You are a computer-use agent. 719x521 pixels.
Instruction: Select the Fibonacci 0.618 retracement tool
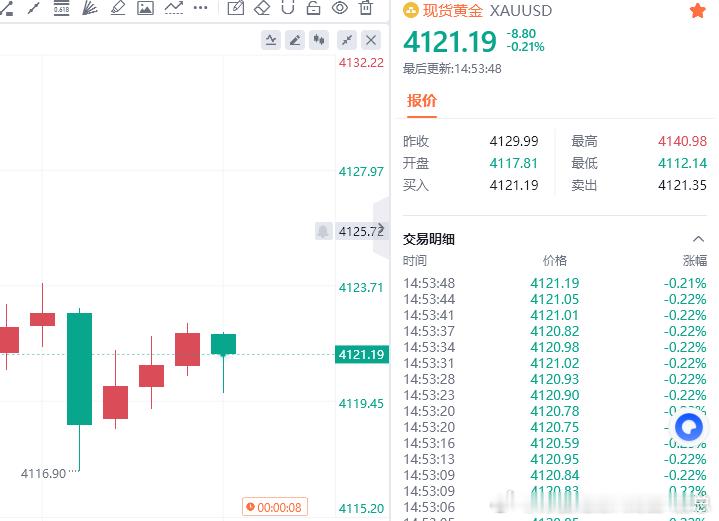click(x=61, y=8)
